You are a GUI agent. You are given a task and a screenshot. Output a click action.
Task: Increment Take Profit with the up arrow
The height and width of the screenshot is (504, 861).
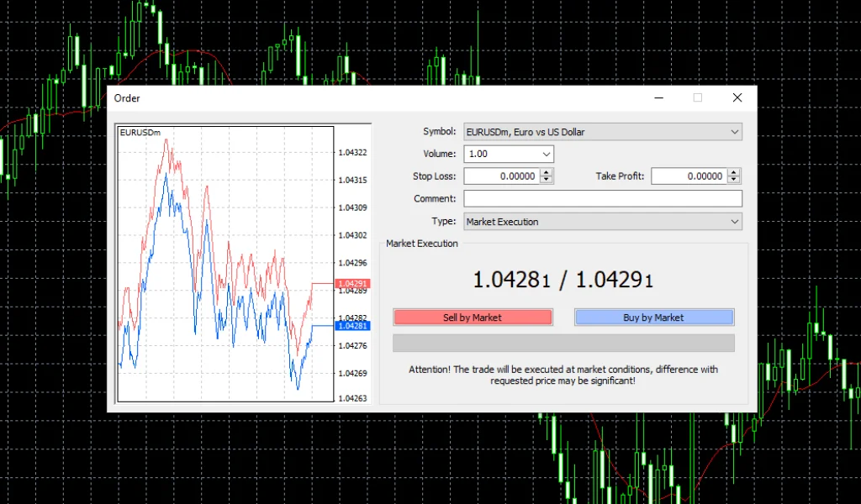733,172
